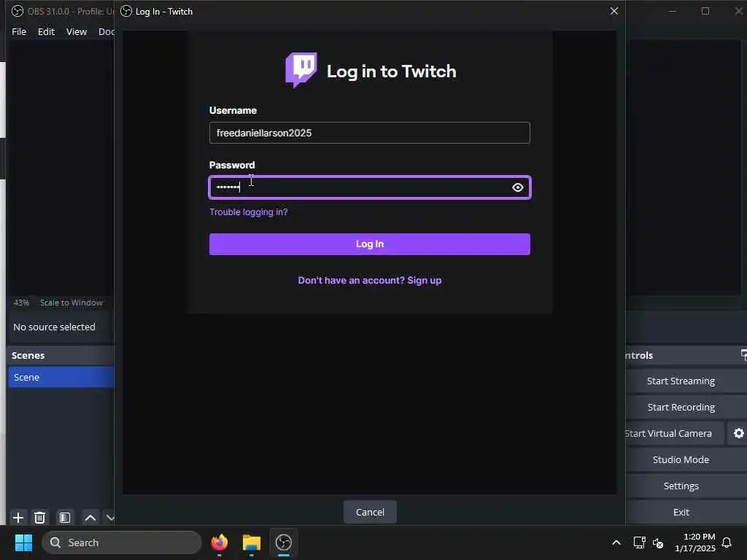
Task: Open scene filters icon
Action: tap(65, 517)
